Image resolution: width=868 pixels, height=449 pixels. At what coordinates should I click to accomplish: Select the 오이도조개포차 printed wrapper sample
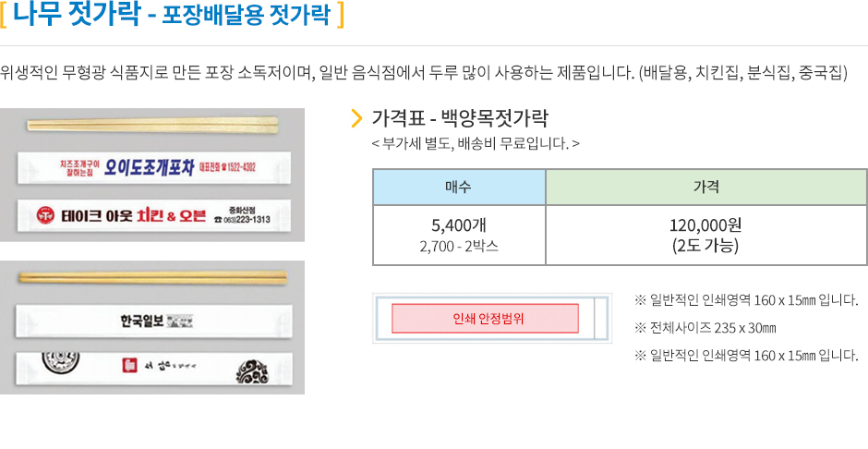point(153,167)
